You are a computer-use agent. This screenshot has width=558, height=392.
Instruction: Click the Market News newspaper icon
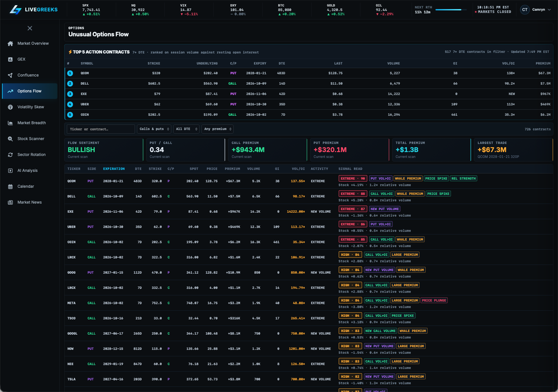10,202
